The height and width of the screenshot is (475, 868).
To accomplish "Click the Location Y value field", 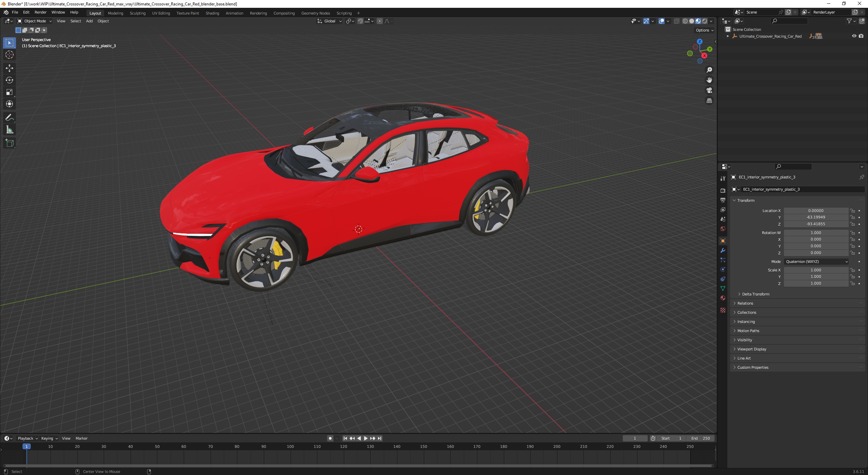I will point(816,217).
